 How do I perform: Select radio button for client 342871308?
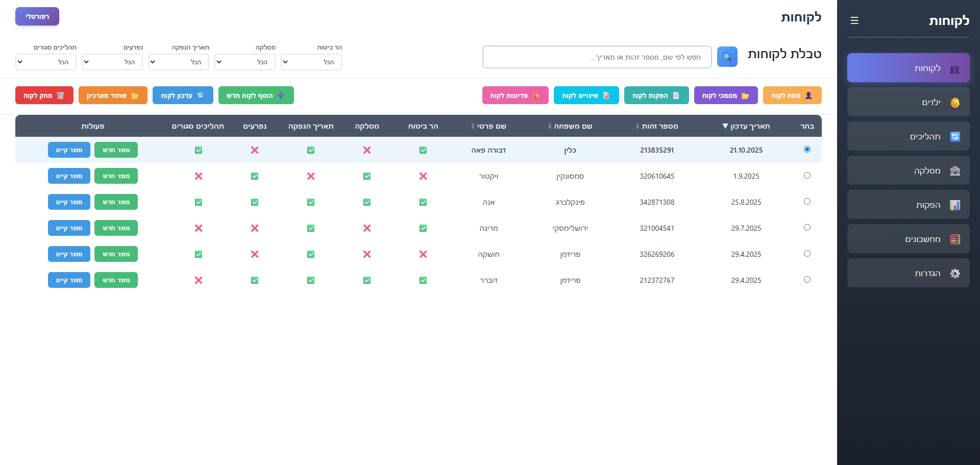click(807, 202)
